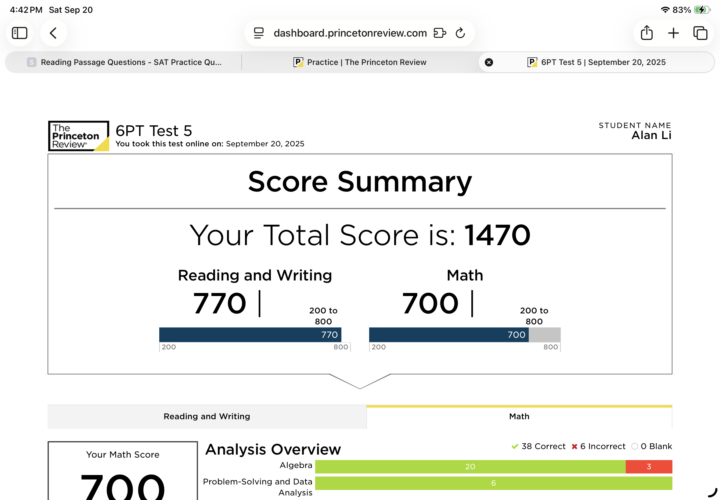This screenshot has height=500, width=720.
Task: Tap the Wi-Fi status icon
Action: point(665,10)
